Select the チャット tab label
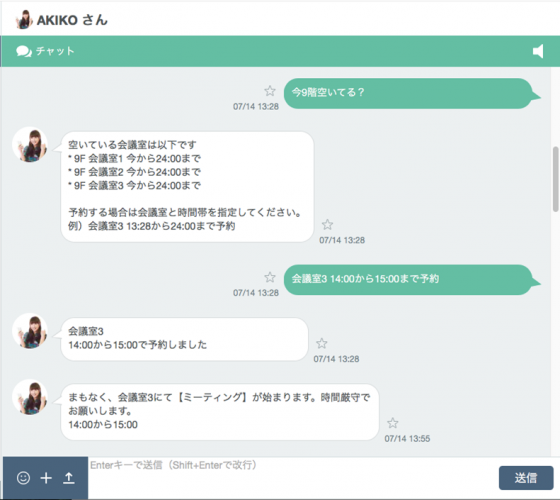This screenshot has height=500, width=560. [55, 51]
